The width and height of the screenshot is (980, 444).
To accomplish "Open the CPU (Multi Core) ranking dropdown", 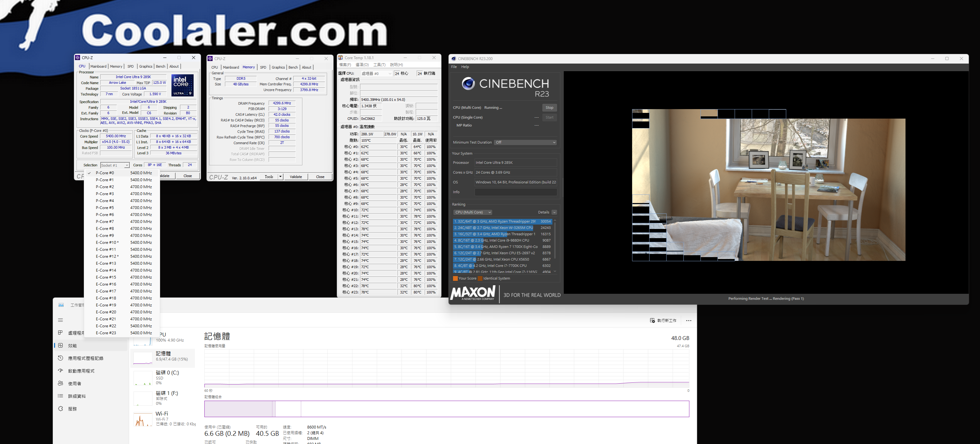I will click(473, 212).
